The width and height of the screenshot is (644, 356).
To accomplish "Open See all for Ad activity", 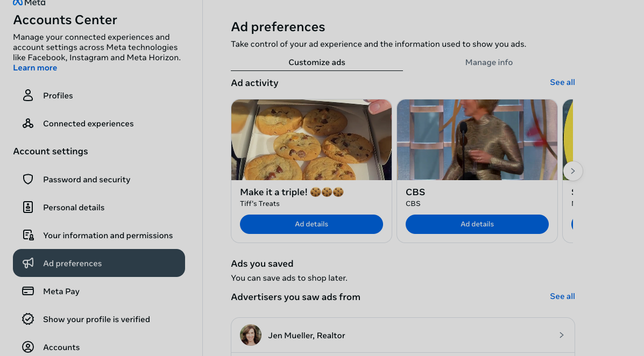I will click(x=562, y=82).
